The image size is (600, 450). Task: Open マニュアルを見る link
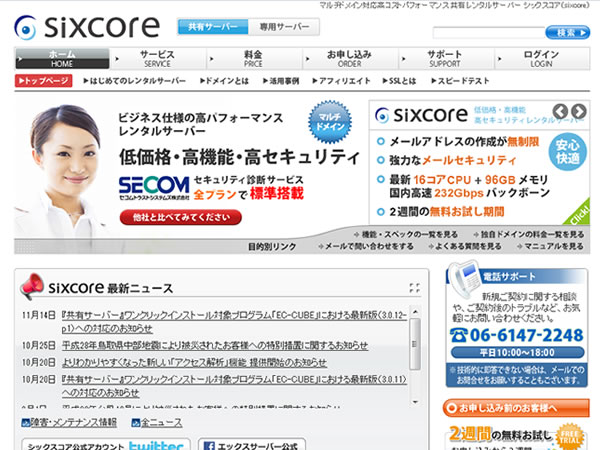click(550, 246)
